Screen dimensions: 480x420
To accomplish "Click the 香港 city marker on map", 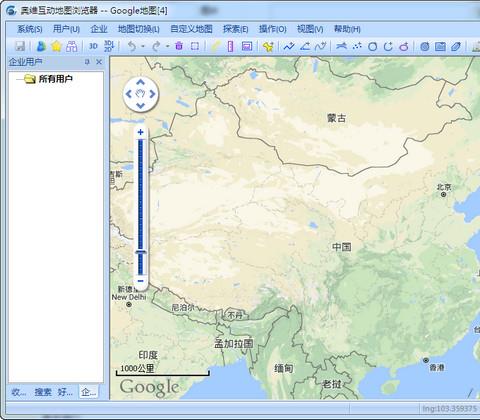I will 426,360.
